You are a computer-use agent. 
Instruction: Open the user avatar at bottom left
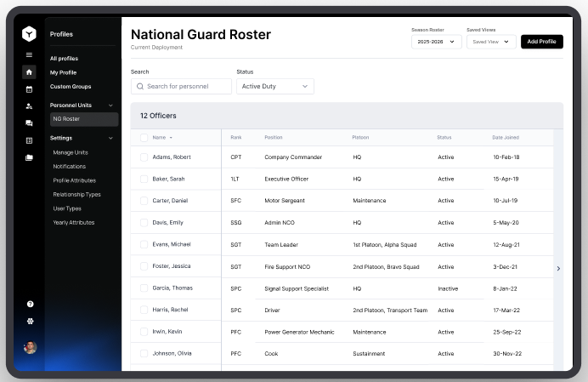30,347
